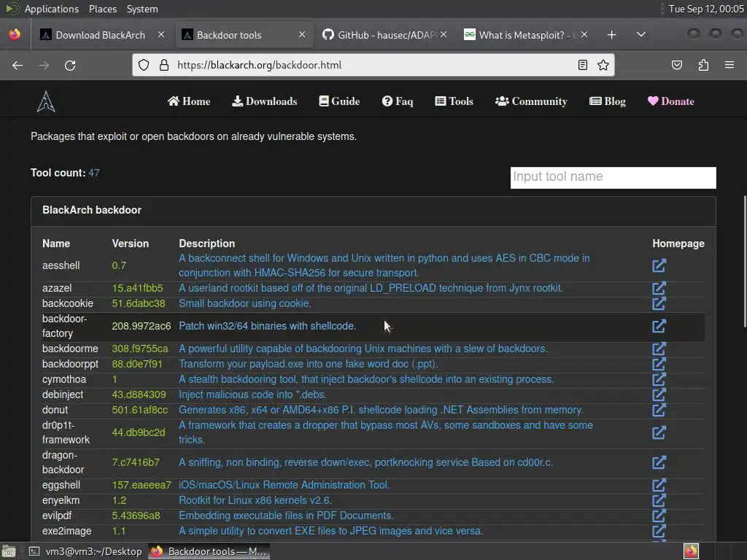
Task: Go back with the browser back arrow
Action: pyautogui.click(x=18, y=65)
